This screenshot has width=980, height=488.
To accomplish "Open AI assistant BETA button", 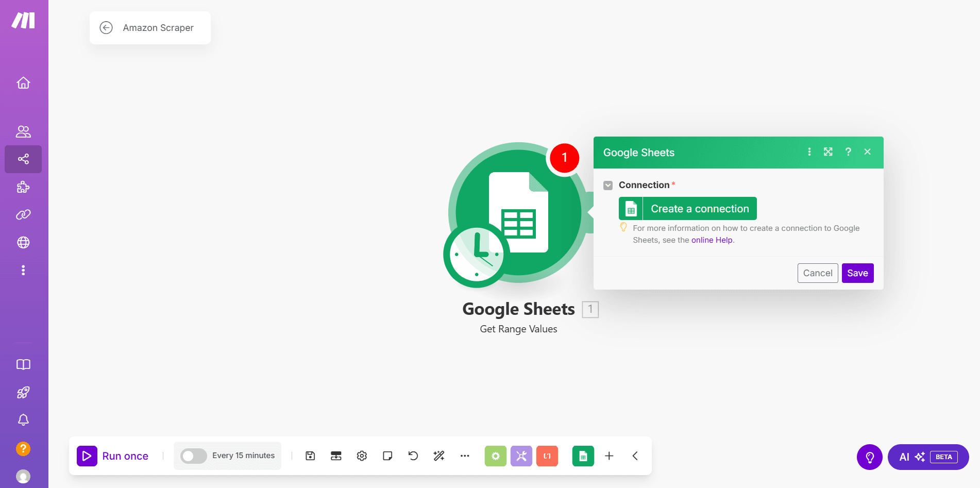I will (928, 457).
